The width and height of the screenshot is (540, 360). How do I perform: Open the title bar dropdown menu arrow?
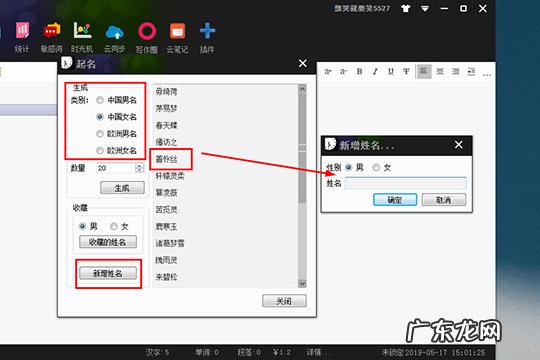click(x=425, y=9)
